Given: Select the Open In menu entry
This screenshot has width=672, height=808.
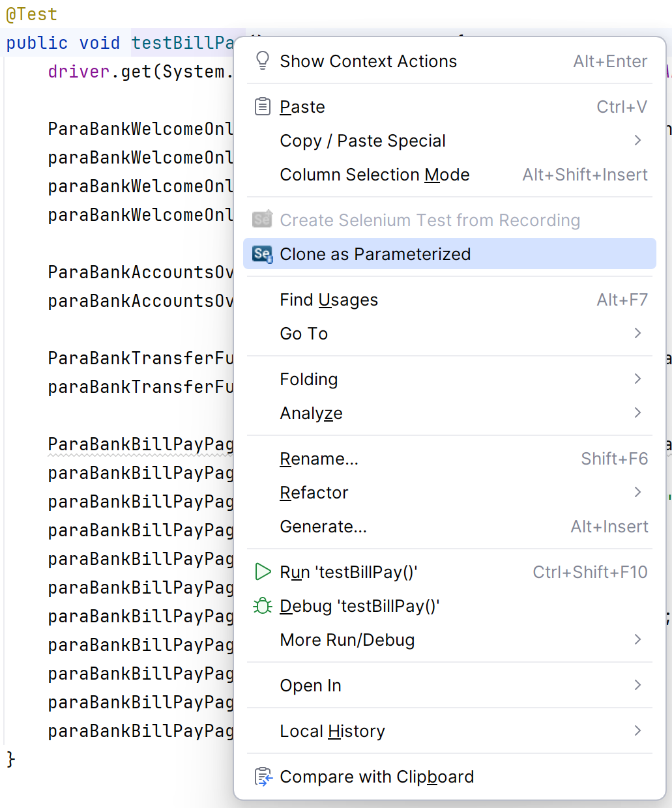Looking at the screenshot, I should tap(450, 685).
